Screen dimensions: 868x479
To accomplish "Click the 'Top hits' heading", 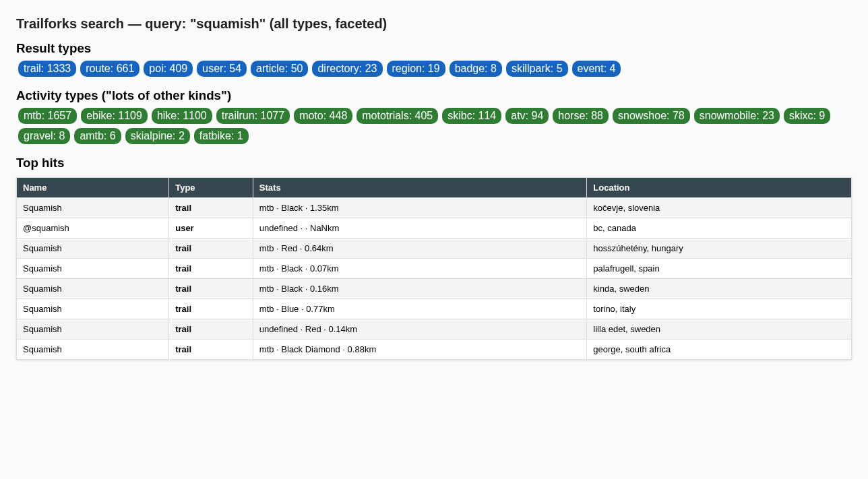I will click(x=40, y=163).
